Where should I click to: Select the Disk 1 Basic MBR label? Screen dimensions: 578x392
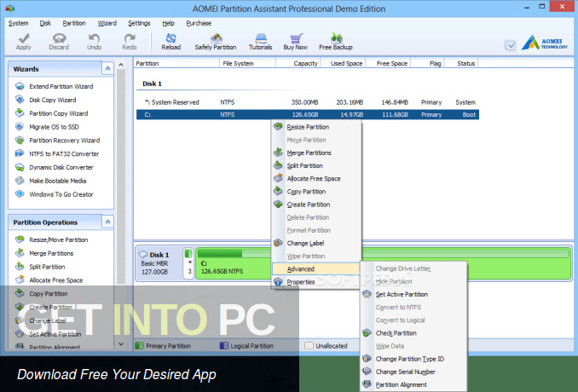(156, 264)
